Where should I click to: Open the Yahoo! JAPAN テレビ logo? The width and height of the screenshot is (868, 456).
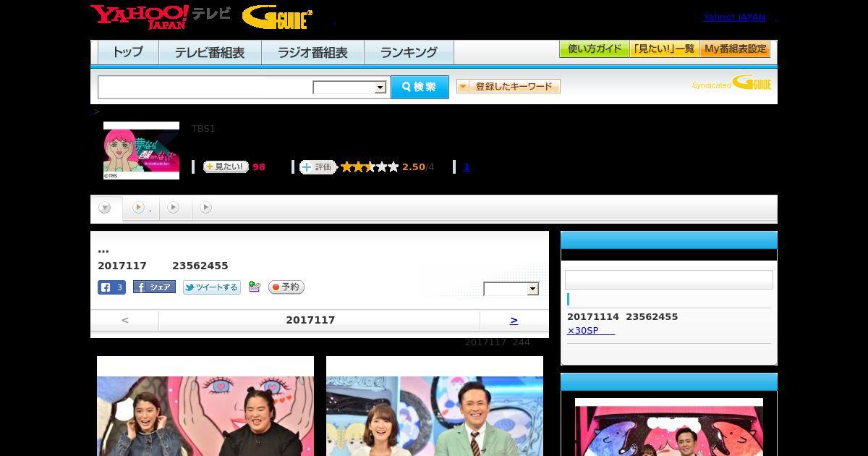(161, 17)
